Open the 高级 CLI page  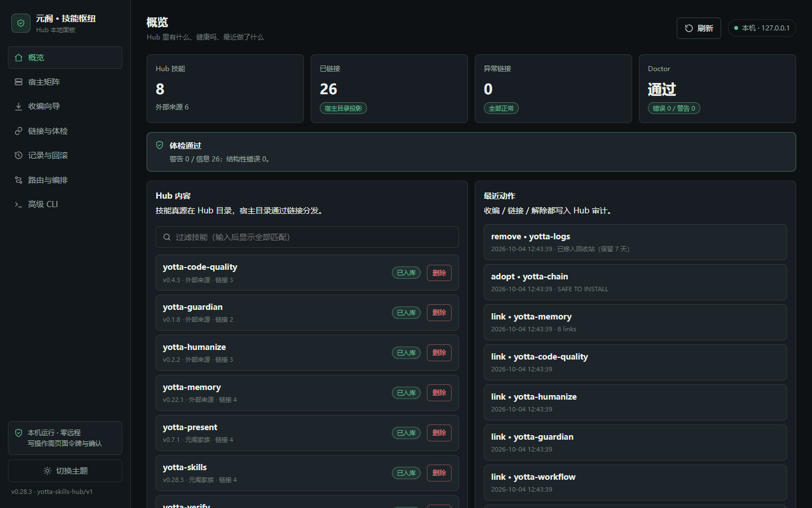(65, 204)
